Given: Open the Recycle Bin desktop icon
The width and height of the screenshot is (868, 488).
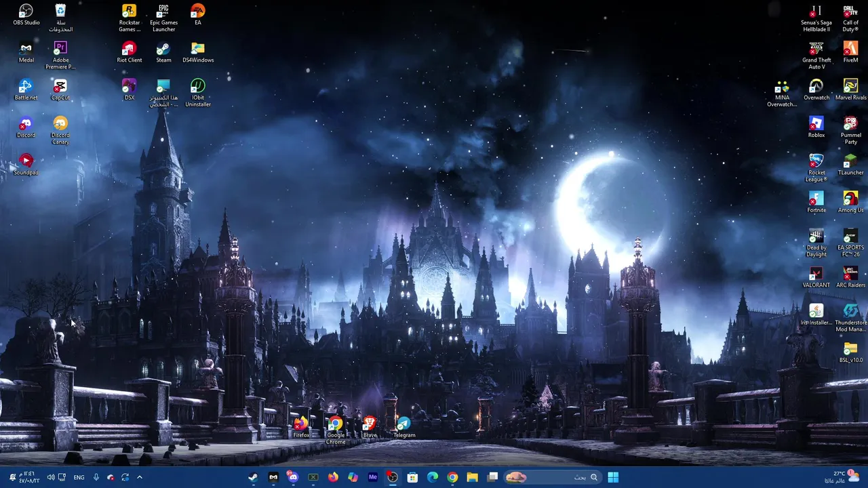Looking at the screenshot, I should pos(60,18).
